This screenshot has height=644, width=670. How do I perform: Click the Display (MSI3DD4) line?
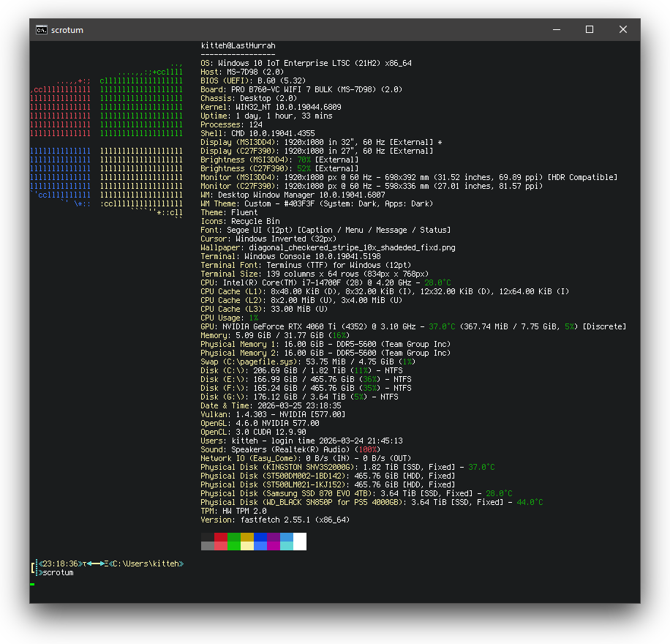[x=321, y=142]
